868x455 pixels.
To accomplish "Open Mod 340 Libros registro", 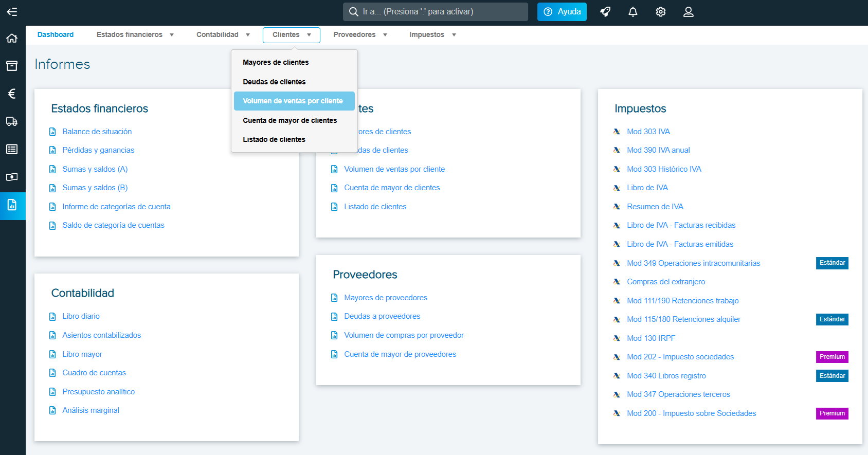I will tap(666, 376).
